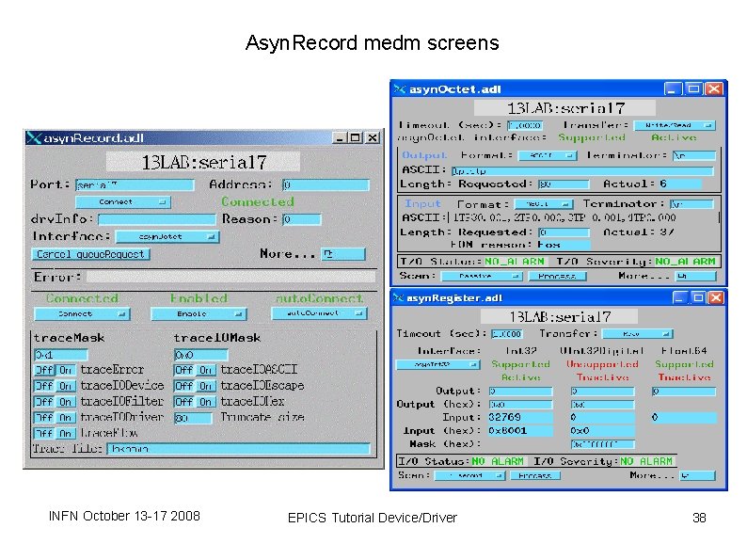Screen dimensions: 747x560
Task: Open the Interface dropdown in asynRegister
Action: click(x=437, y=364)
